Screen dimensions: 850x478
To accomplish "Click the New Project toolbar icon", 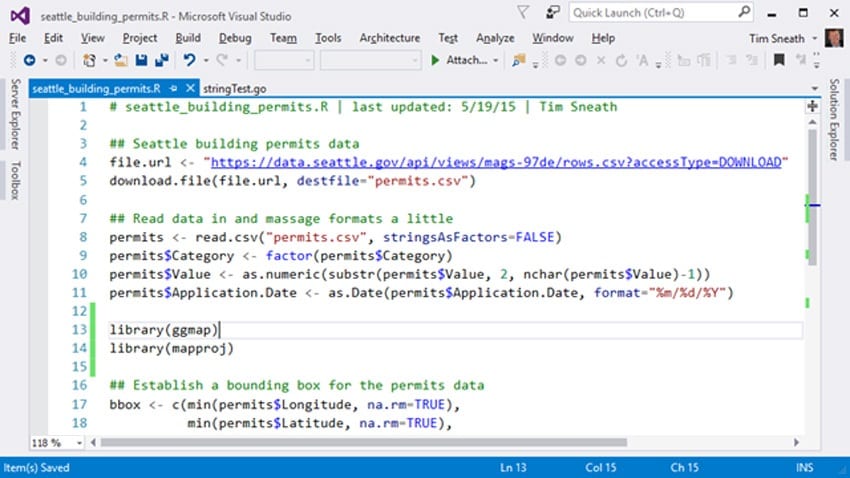I will pyautogui.click(x=89, y=60).
